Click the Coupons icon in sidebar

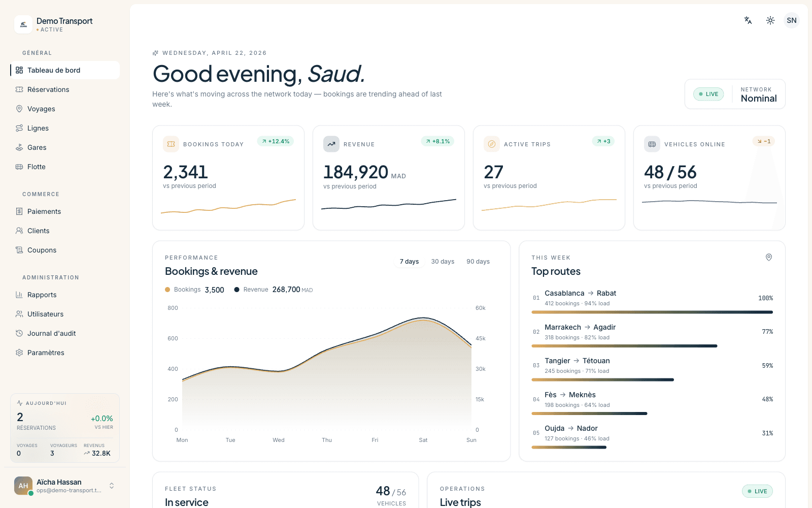point(19,250)
